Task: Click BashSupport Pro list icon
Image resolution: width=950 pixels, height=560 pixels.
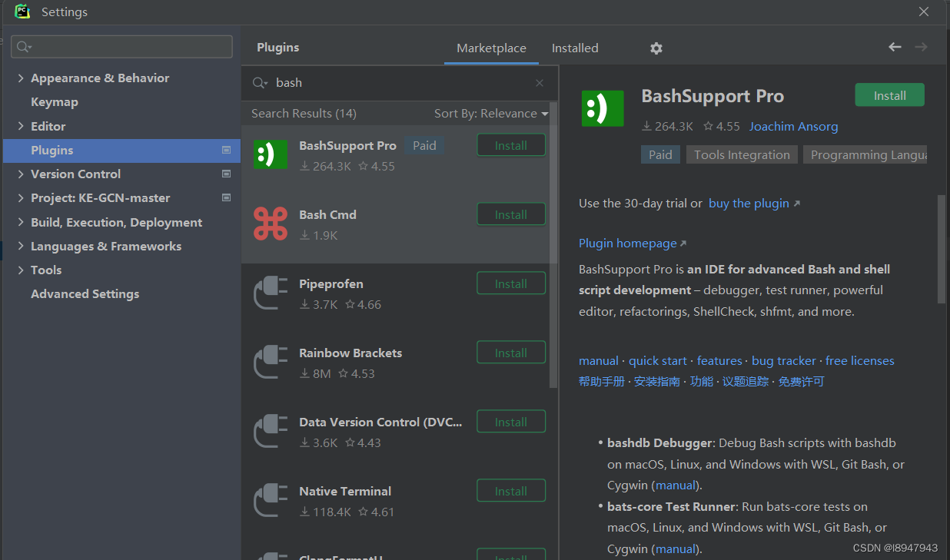Action: [270, 154]
